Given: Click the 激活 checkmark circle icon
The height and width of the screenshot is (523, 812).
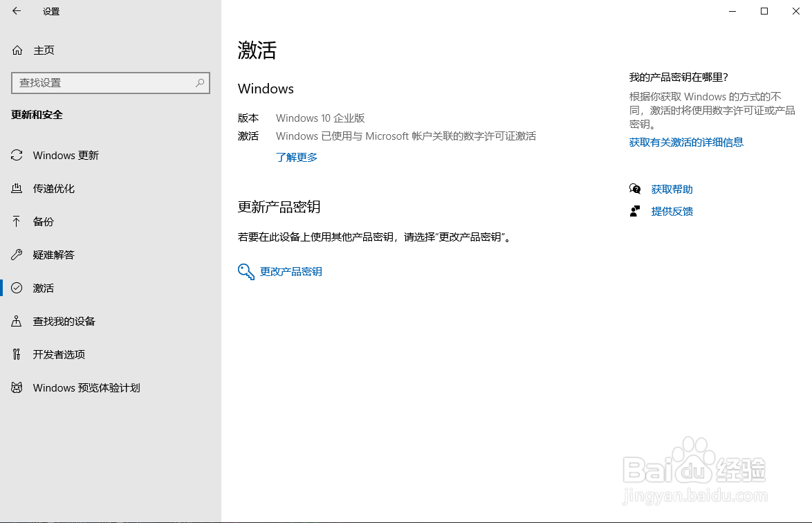Looking at the screenshot, I should [17, 288].
